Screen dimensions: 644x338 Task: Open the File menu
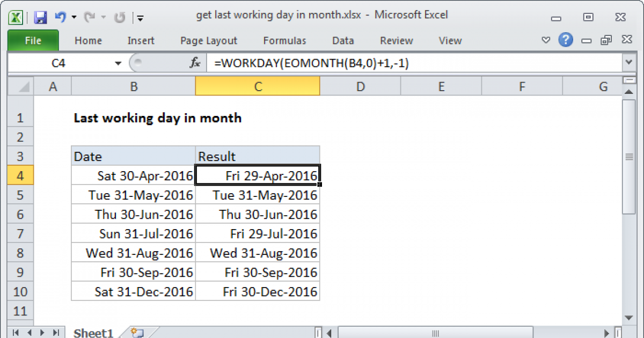pos(33,40)
